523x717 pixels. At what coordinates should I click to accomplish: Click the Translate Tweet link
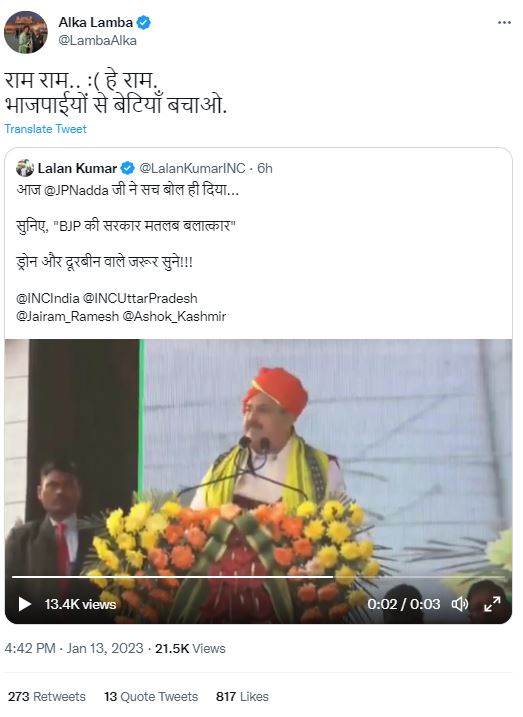click(x=45, y=129)
